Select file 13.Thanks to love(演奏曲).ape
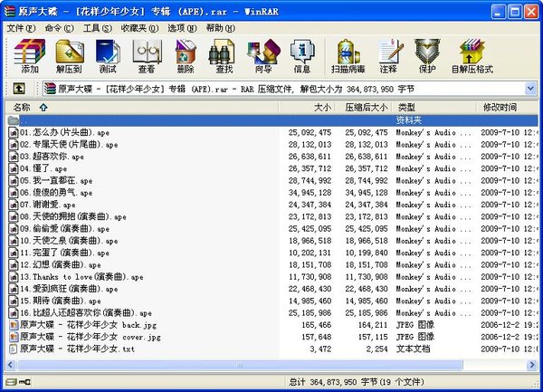Image resolution: width=543 pixels, height=392 pixels. click(81, 277)
